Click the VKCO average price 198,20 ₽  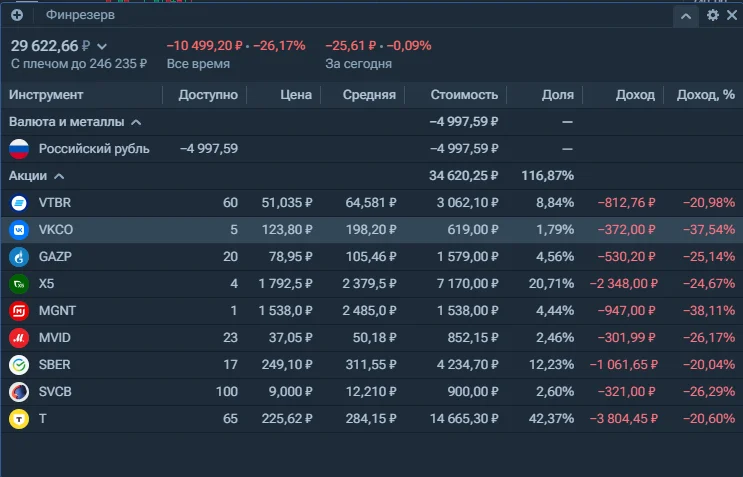[x=371, y=230]
